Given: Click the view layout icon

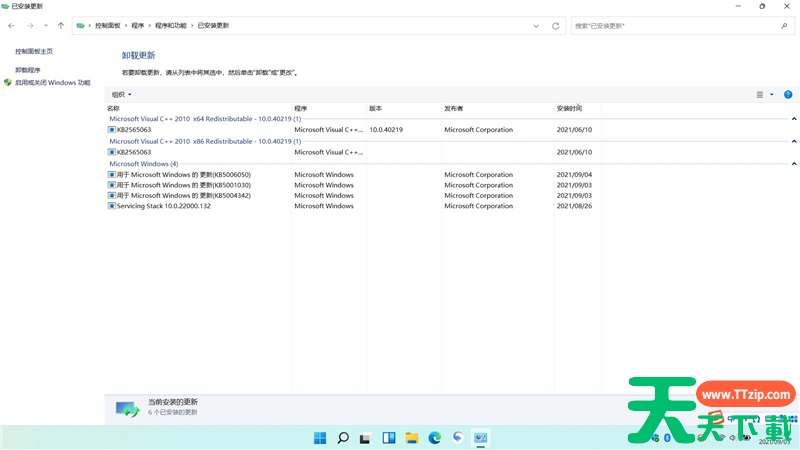Looking at the screenshot, I should [760, 94].
